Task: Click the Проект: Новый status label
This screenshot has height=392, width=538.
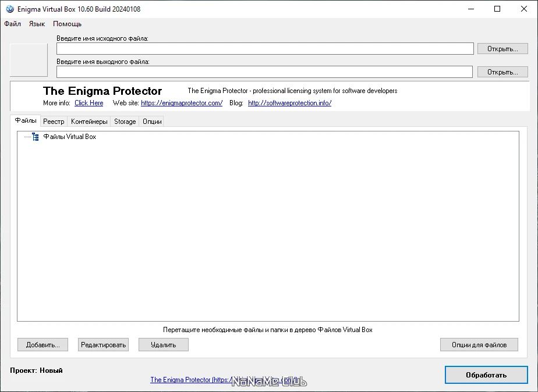Action: tap(36, 370)
